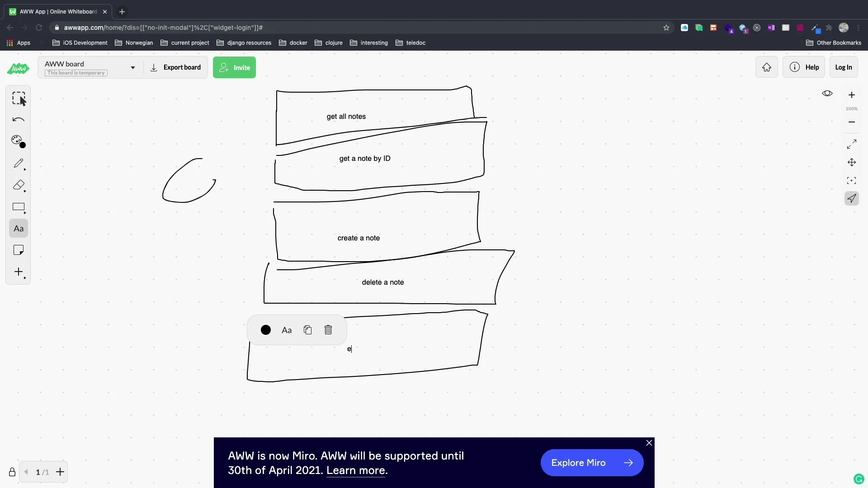Image resolution: width=868 pixels, height=488 pixels.
Task: Click the pointer navigation arrow icon
Action: coord(852,198)
